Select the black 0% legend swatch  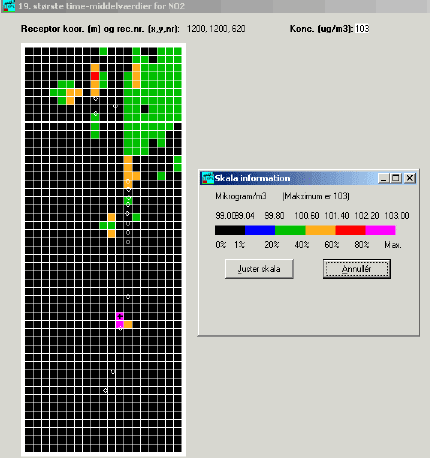tap(230, 230)
